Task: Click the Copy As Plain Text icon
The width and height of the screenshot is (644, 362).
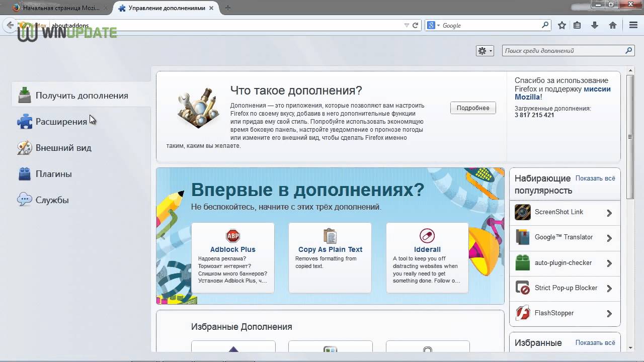Action: point(330,236)
